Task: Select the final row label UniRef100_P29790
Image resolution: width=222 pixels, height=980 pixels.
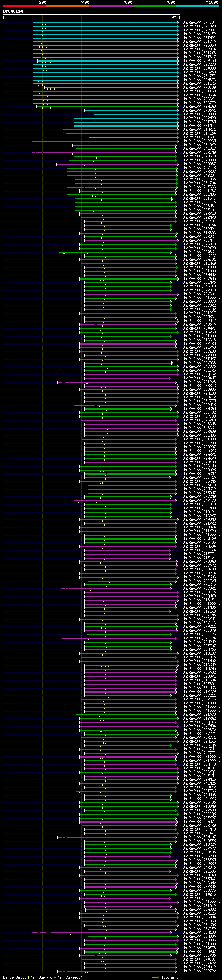Action: pyautogui.click(x=199, y=971)
